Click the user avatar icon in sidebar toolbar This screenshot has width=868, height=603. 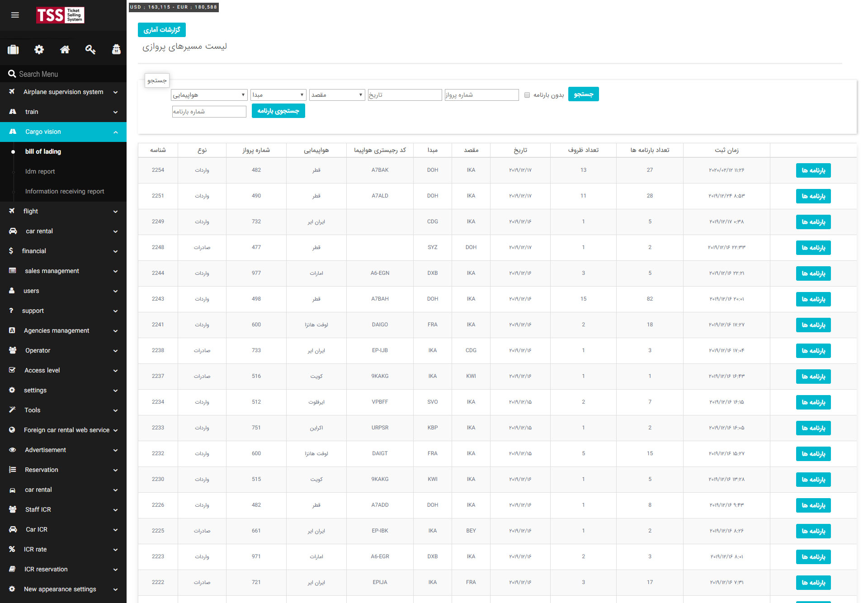coord(116,50)
